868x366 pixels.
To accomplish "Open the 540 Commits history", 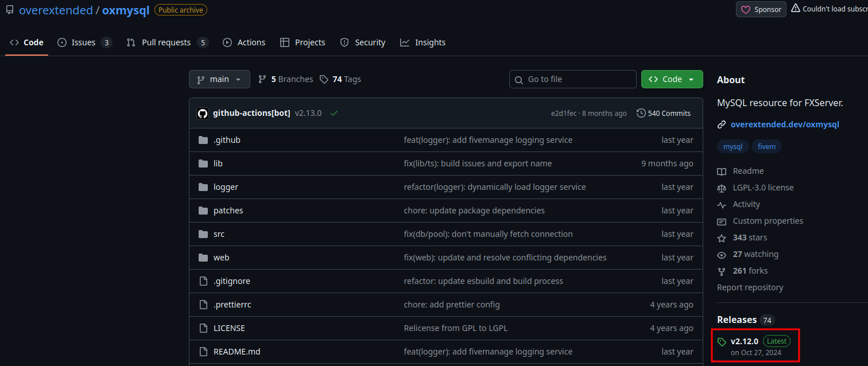I will click(664, 114).
